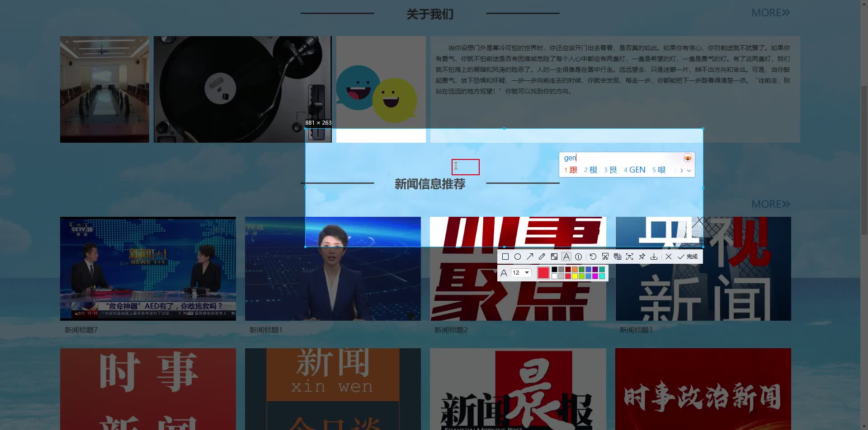
Task: Click the Sogou input method logo
Action: [688, 158]
